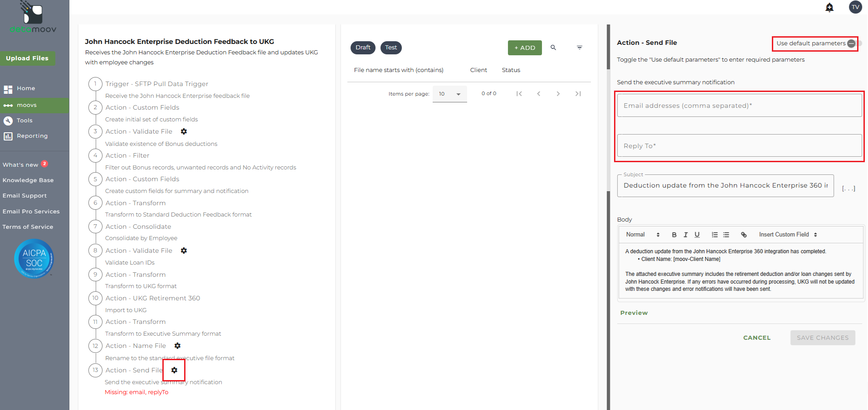868x410 pixels.
Task: Open Insert Custom Field dropdown
Action: [788, 235]
